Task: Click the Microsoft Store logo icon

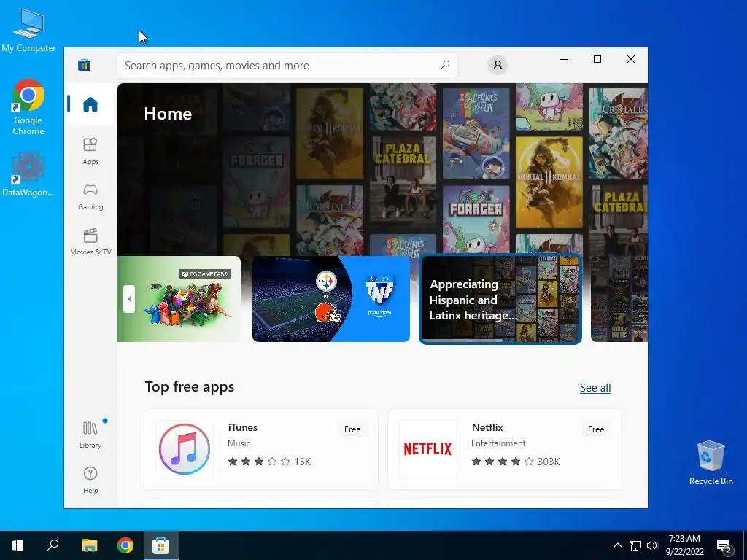Action: pos(85,65)
